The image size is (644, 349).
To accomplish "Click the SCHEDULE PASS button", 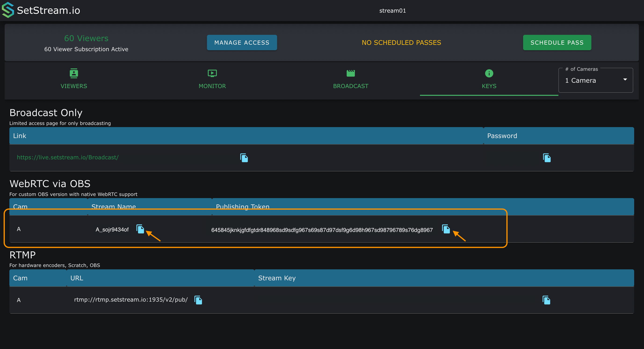I will click(557, 43).
